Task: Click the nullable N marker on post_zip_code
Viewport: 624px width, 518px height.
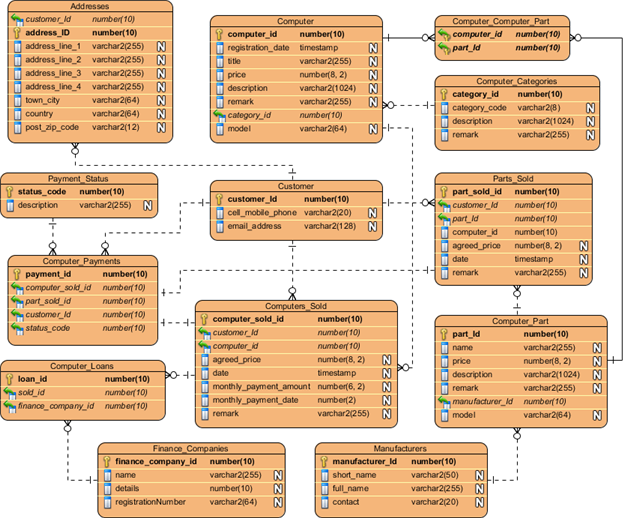Action: [x=161, y=128]
